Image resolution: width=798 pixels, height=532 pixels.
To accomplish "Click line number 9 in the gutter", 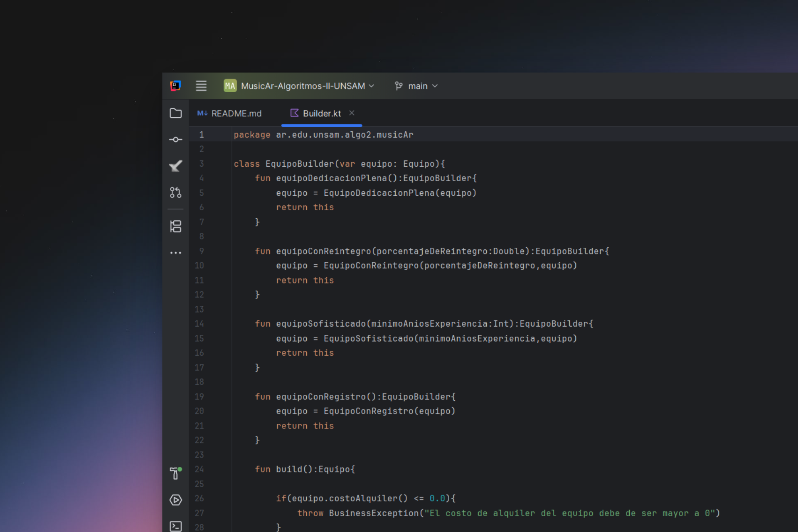I will pyautogui.click(x=201, y=251).
